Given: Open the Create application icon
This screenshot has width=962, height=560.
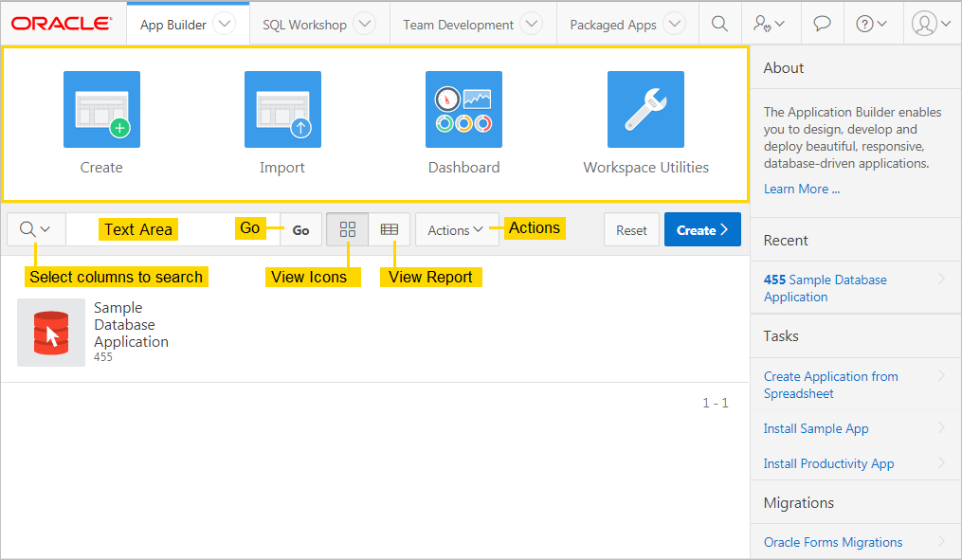Looking at the screenshot, I should 101,109.
